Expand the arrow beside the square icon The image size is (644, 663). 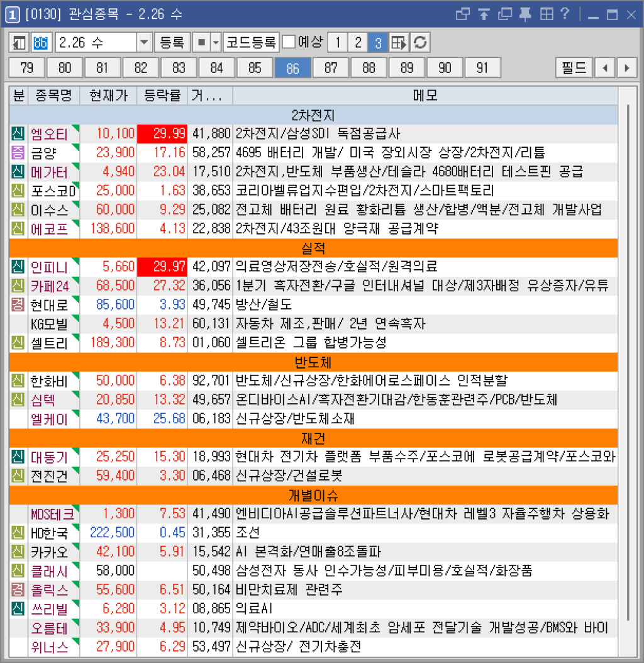(216, 42)
